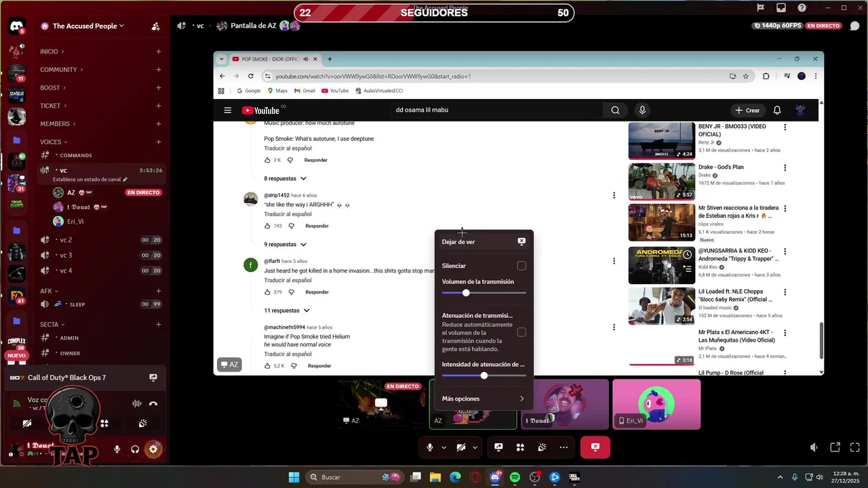
Task: Expand the INICIO category
Action: pyautogui.click(x=52, y=52)
